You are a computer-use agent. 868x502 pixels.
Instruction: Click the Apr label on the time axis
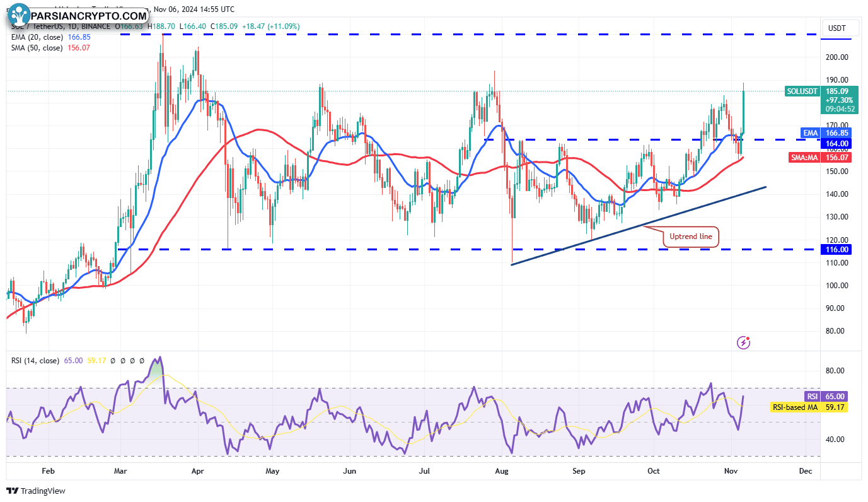coord(197,471)
